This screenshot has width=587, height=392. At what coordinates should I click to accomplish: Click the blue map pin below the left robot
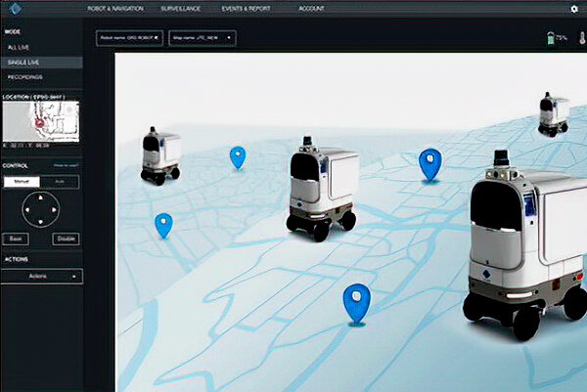163,226
